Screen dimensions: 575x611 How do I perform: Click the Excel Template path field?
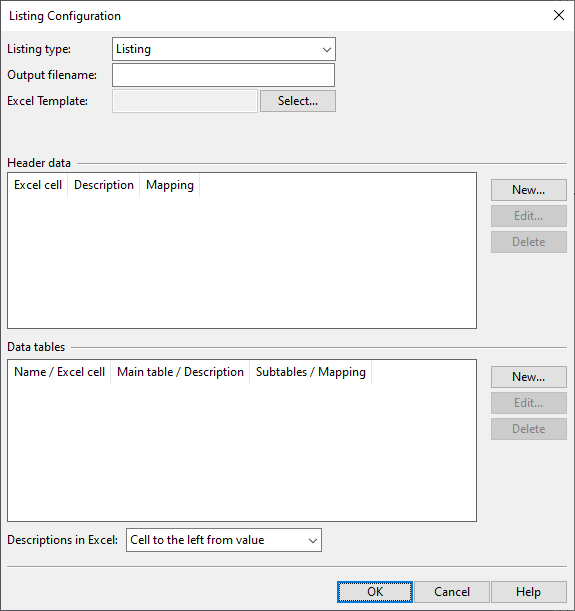coord(185,101)
